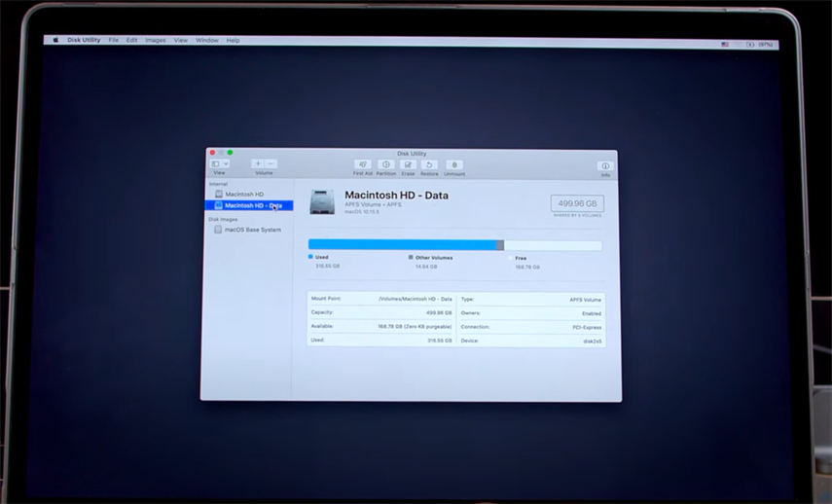Open the Disk Utility application menu
This screenshot has width=832, height=504.
click(x=84, y=40)
